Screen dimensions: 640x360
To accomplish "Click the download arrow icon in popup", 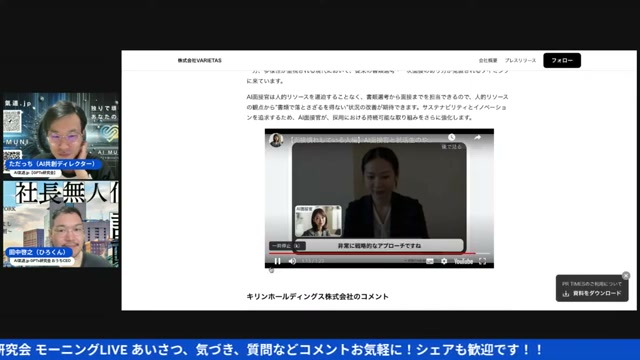I will pyautogui.click(x=566, y=293).
